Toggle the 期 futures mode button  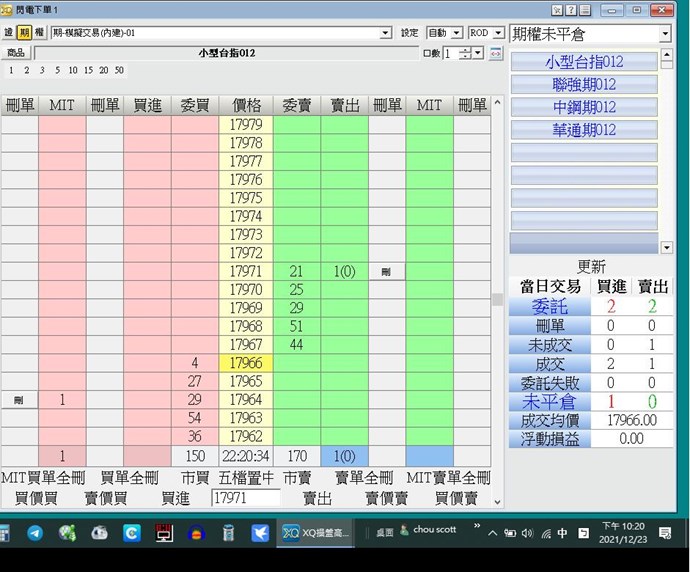tap(24, 33)
